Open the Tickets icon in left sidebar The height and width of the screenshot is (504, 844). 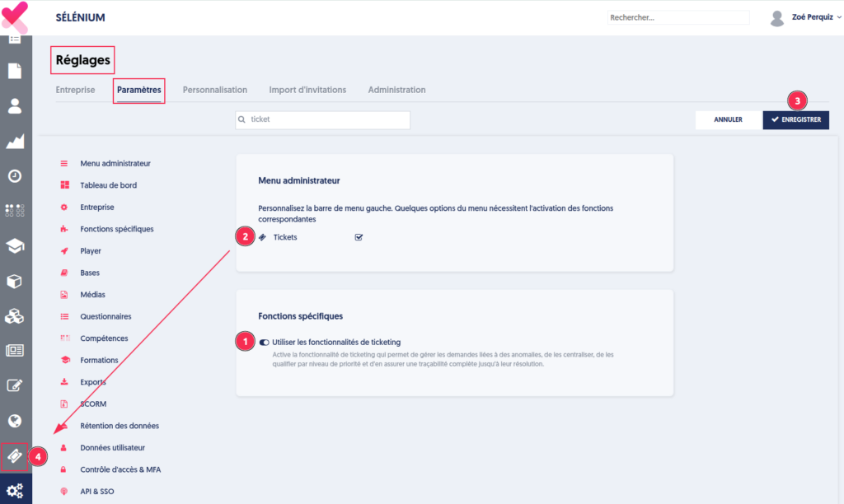pos(15,455)
